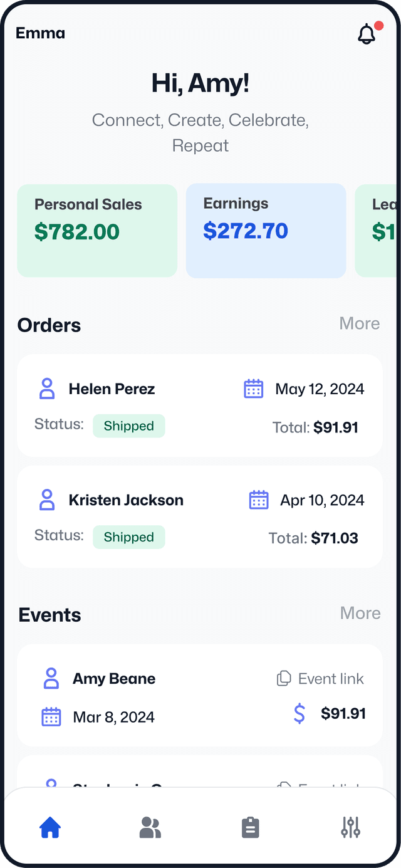401x868 pixels.
Task: View more Orders
Action: coord(359,323)
